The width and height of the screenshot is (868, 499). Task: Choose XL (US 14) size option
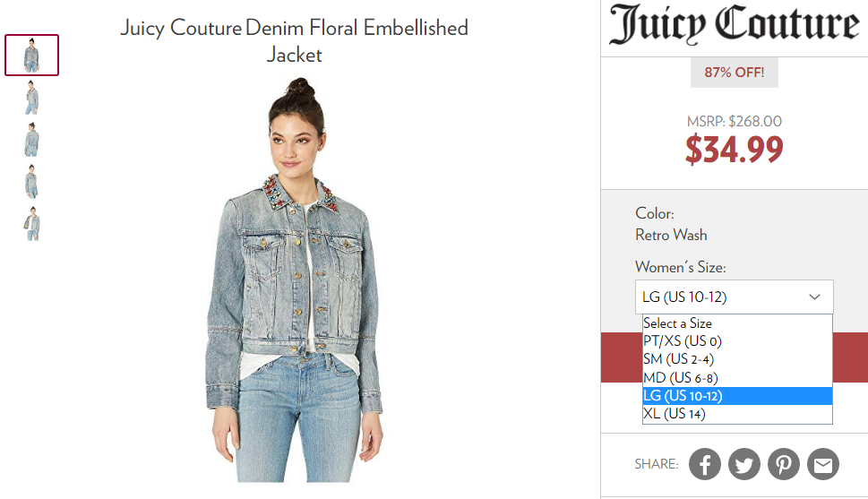737,414
